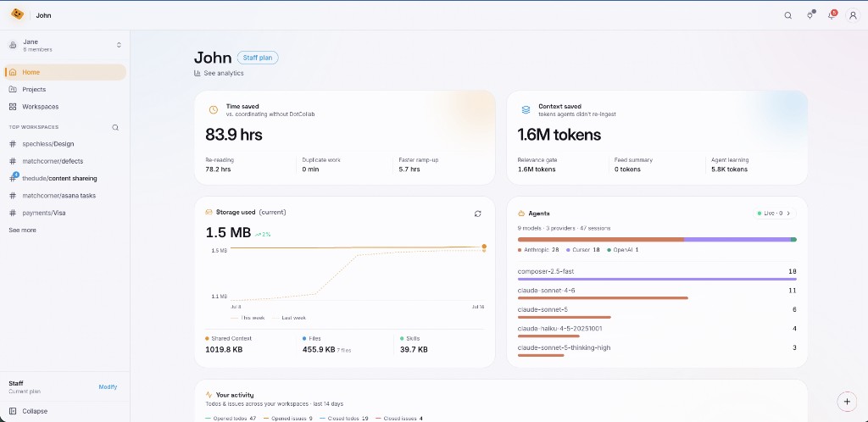Viewport: 868px width, 422px height.
Task: Click the Home house icon
Action: tap(13, 72)
